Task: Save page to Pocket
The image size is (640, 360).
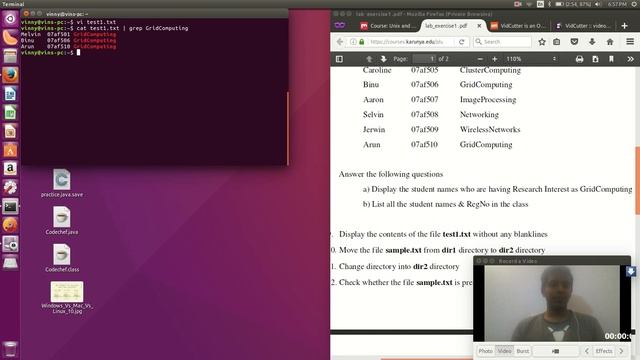Action: pyautogui.click(x=574, y=42)
